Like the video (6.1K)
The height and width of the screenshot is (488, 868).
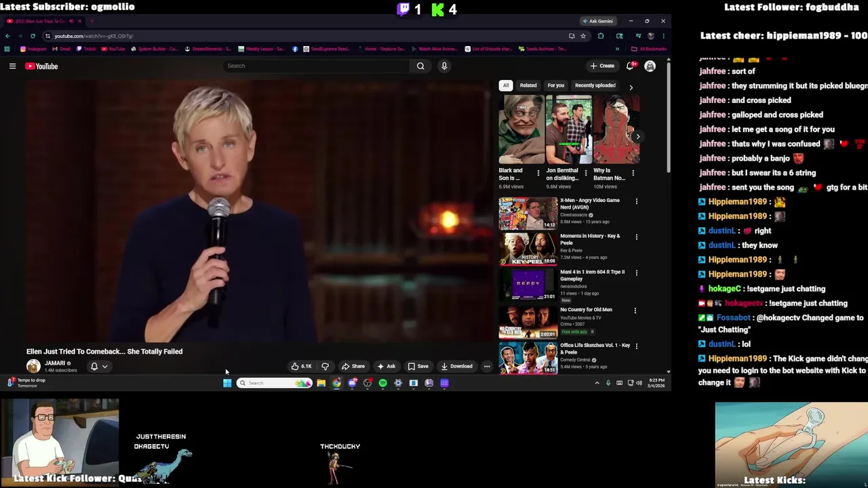pos(302,366)
